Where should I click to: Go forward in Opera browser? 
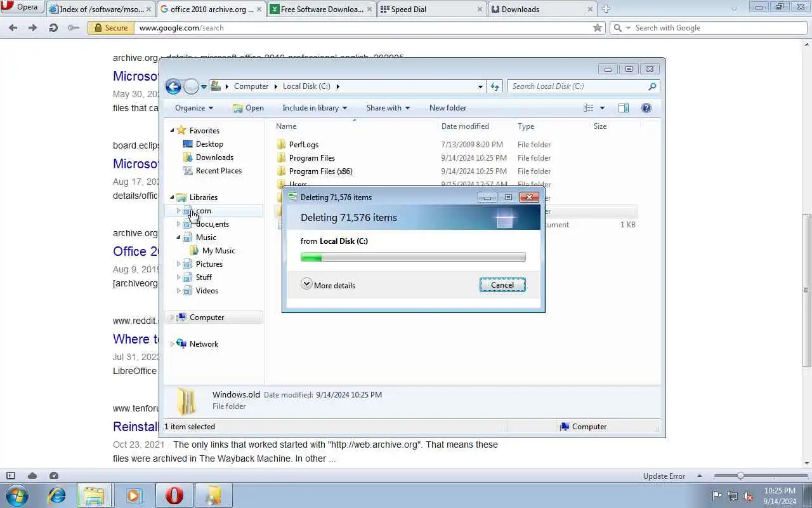[x=32, y=28]
